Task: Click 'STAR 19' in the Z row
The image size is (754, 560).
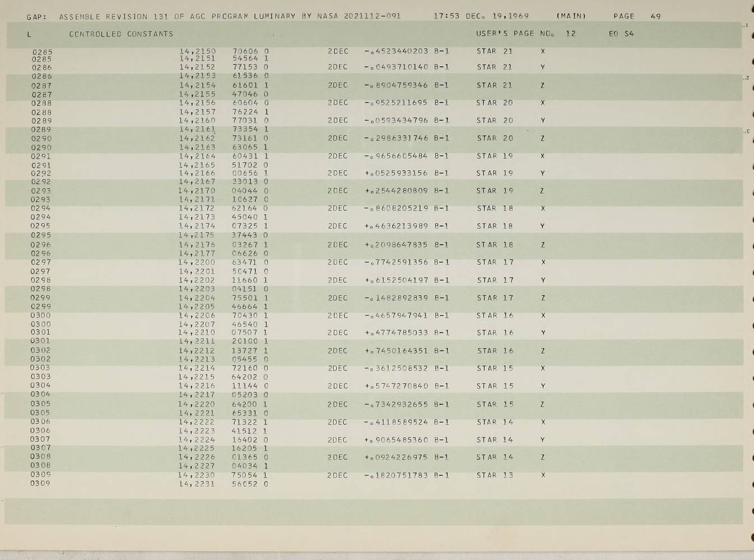Action: pos(495,190)
